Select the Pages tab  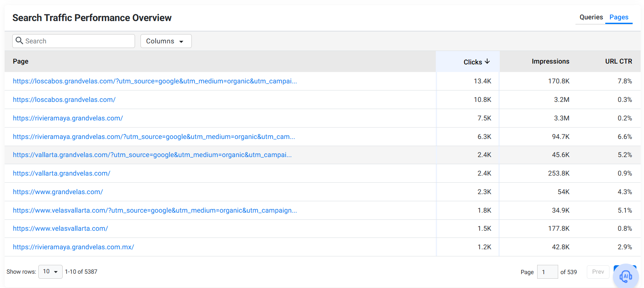click(x=619, y=17)
